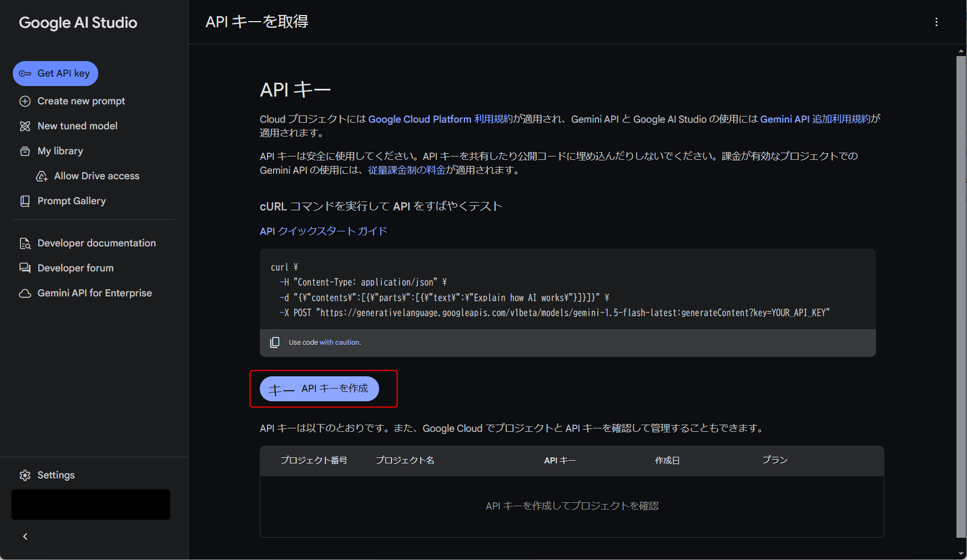Screen dimensions: 967x560
Task: Collapse the sidebar with the left chevron
Action: (x=25, y=536)
